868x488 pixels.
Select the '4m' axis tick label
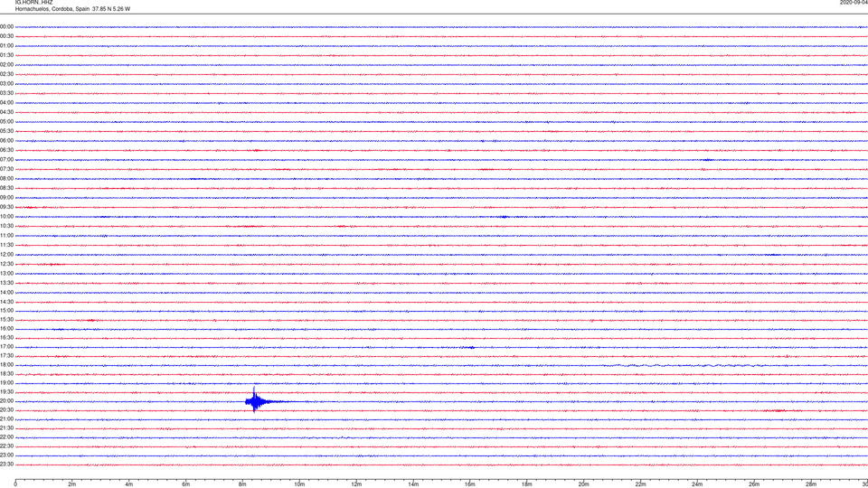pos(129,484)
